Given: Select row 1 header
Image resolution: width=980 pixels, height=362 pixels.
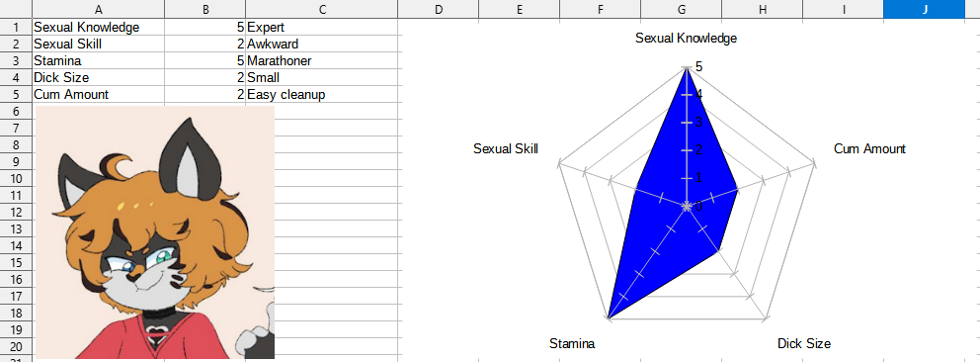Looking at the screenshot, I should 16,28.
